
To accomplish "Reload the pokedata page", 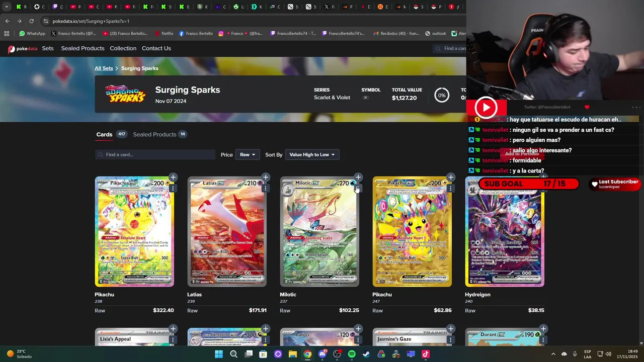I will pos(31,21).
